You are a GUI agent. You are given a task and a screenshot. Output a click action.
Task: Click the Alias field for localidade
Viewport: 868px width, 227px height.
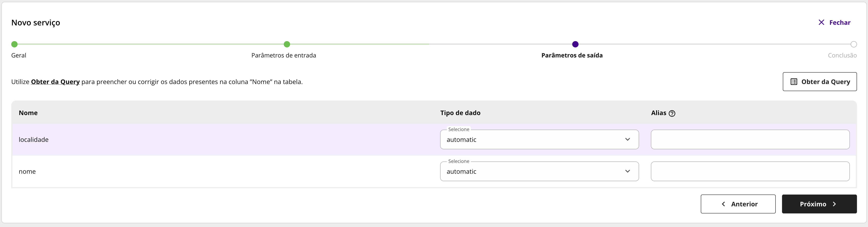(x=750, y=139)
